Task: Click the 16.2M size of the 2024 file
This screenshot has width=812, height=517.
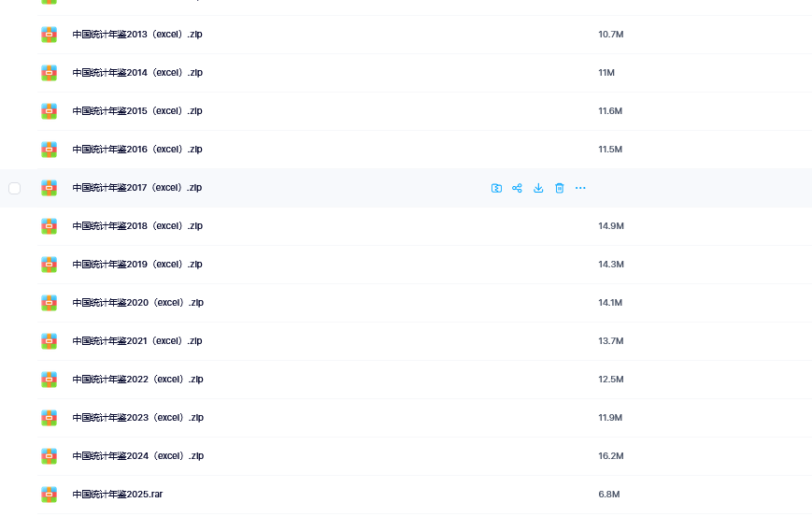Action: pos(611,456)
